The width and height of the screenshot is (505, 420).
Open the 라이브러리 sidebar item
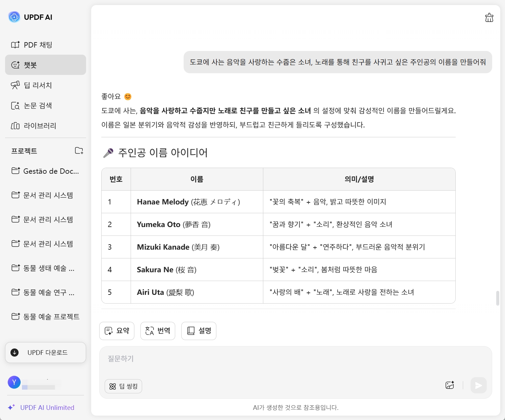(40, 126)
